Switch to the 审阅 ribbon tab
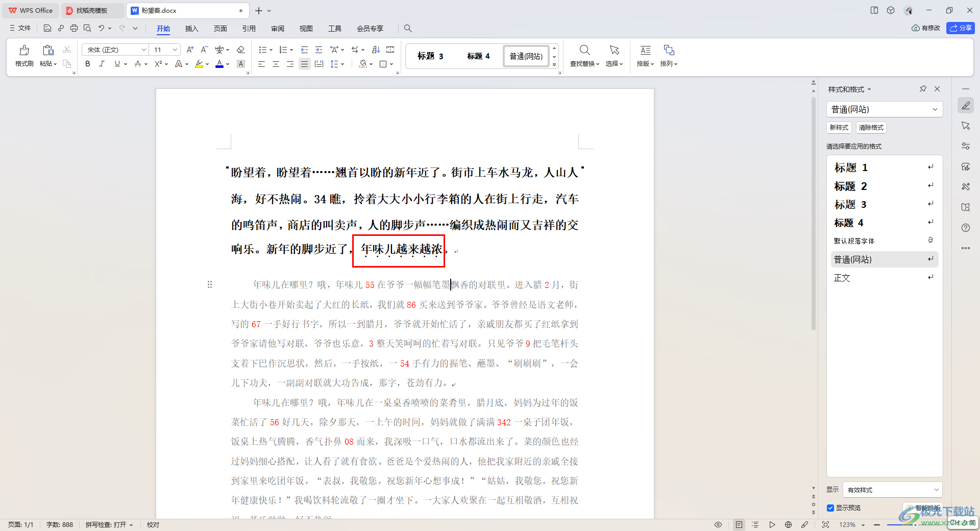The image size is (980, 531). pyautogui.click(x=277, y=29)
